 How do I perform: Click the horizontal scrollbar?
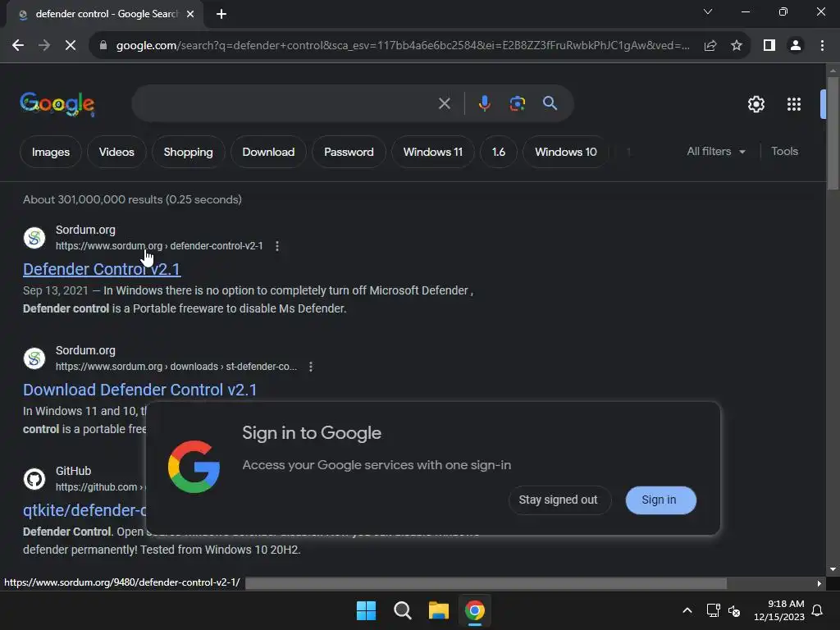pos(486,583)
